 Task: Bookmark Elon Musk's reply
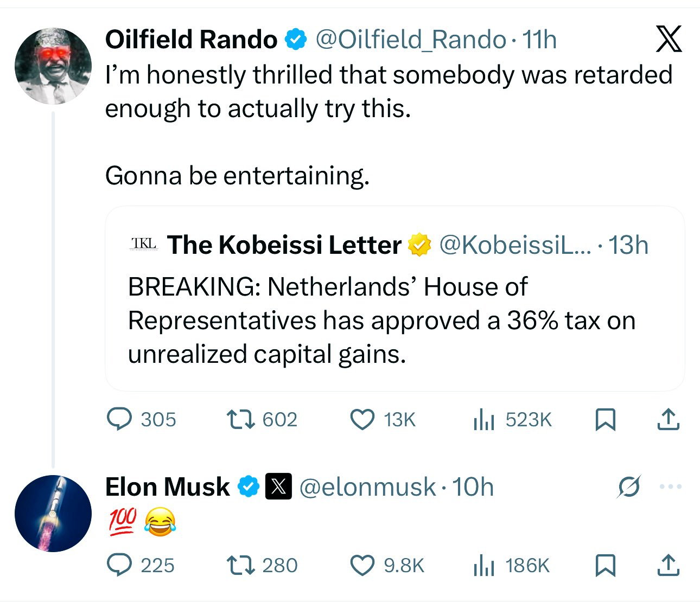606,565
